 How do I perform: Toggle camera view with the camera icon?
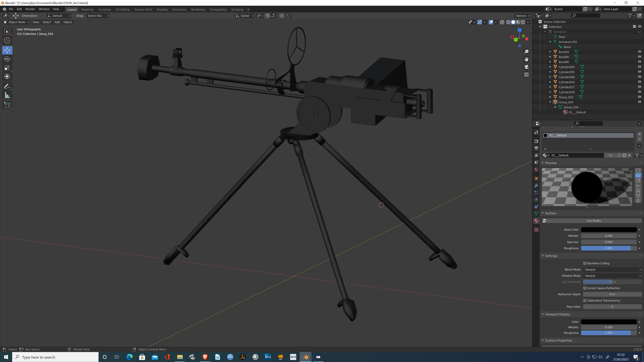526,67
